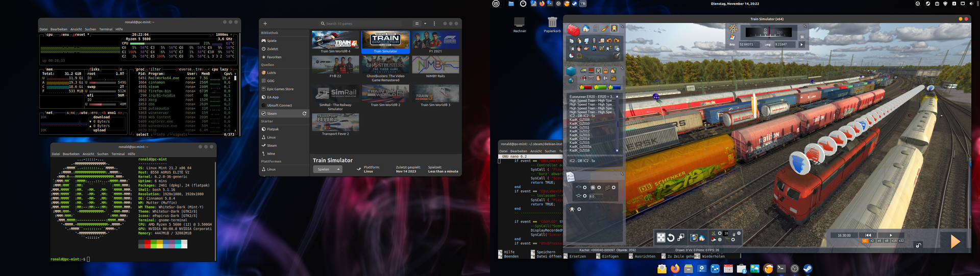The image size is (980, 276).
Task: Select the x4 playback speed option
Action: (x=879, y=241)
